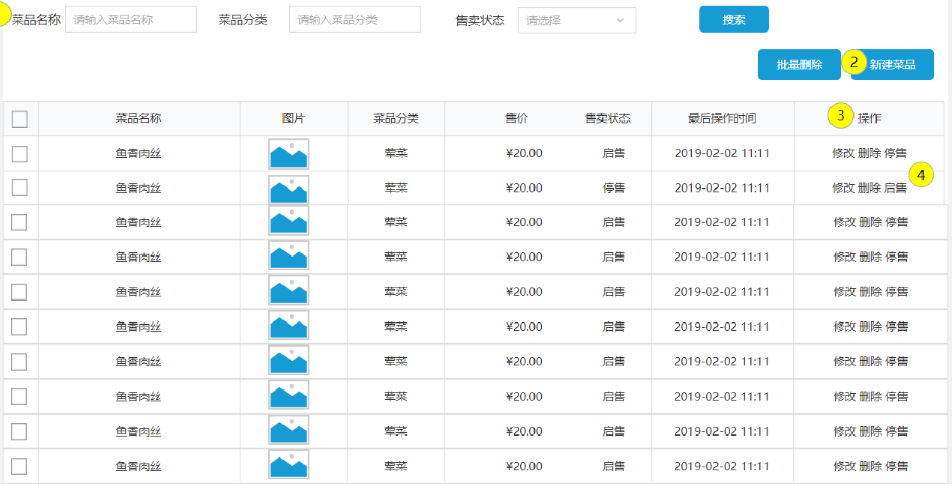The image size is (952, 485).
Task: Click 删除 in the first dish row
Action: (x=870, y=154)
